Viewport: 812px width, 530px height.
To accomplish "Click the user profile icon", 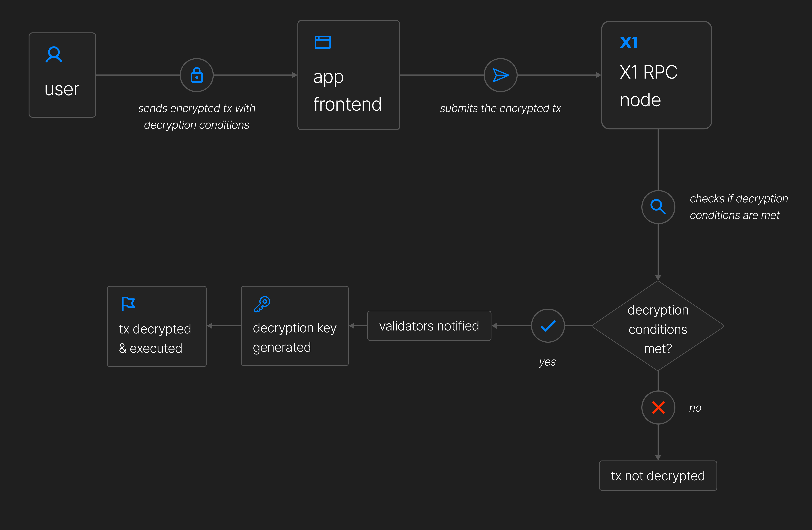I will tap(54, 55).
